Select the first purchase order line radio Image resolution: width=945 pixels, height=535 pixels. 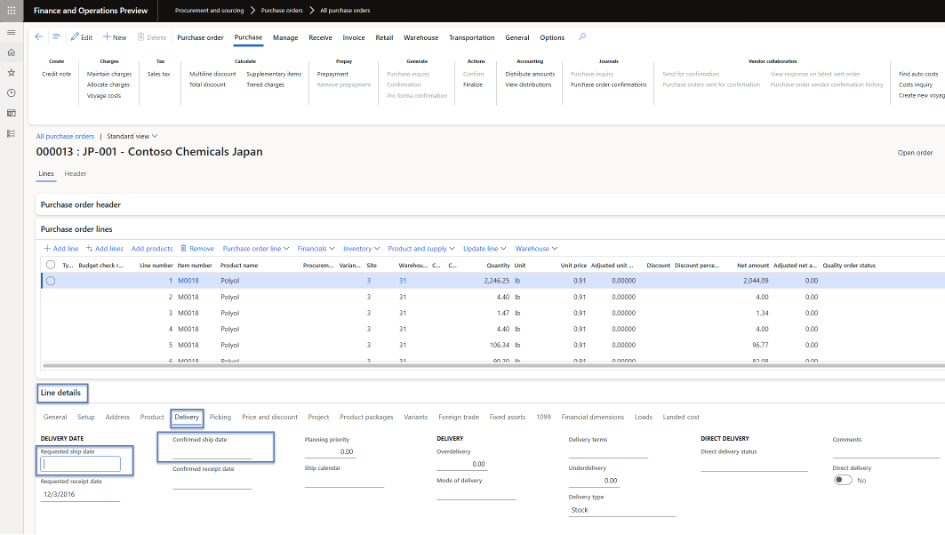click(x=50, y=281)
